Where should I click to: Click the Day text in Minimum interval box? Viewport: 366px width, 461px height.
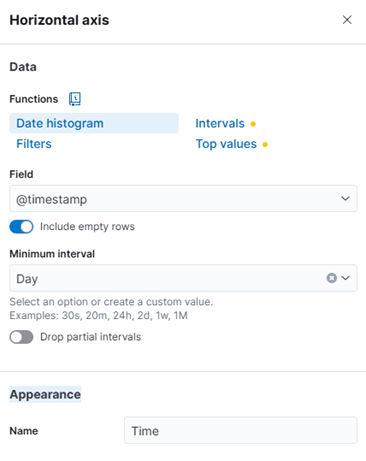(x=27, y=279)
